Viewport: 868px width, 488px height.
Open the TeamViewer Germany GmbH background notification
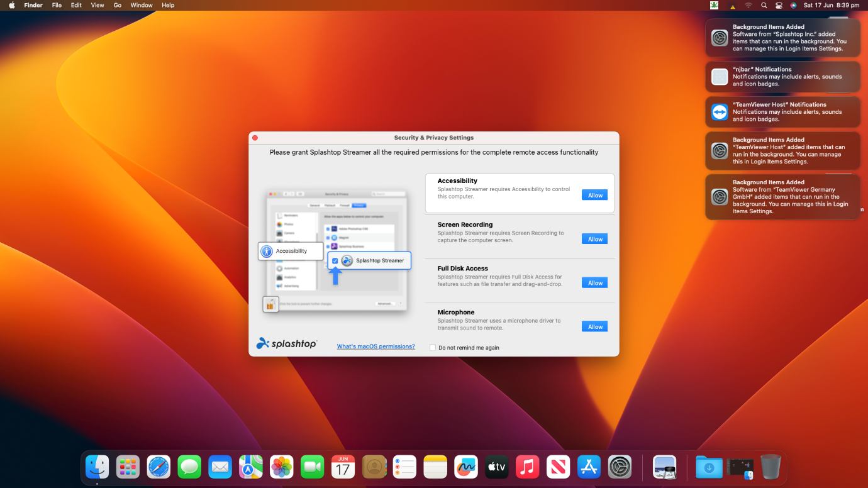coord(782,197)
